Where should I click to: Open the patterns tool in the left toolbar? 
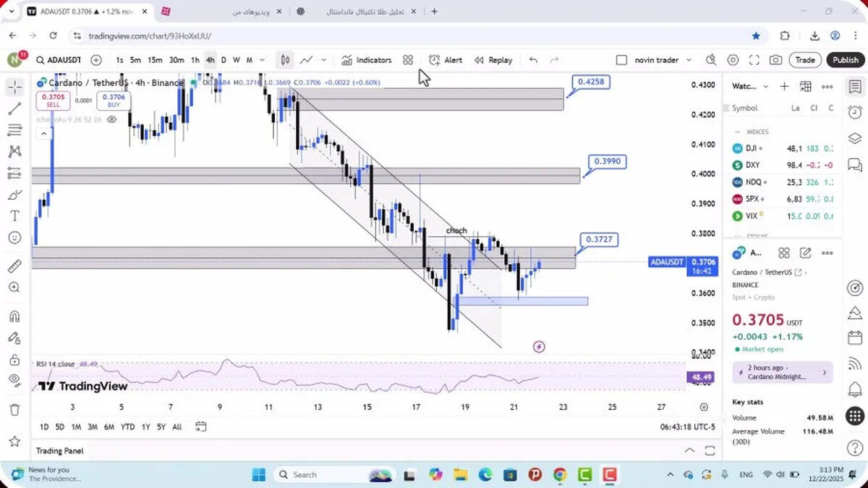pyautogui.click(x=14, y=152)
